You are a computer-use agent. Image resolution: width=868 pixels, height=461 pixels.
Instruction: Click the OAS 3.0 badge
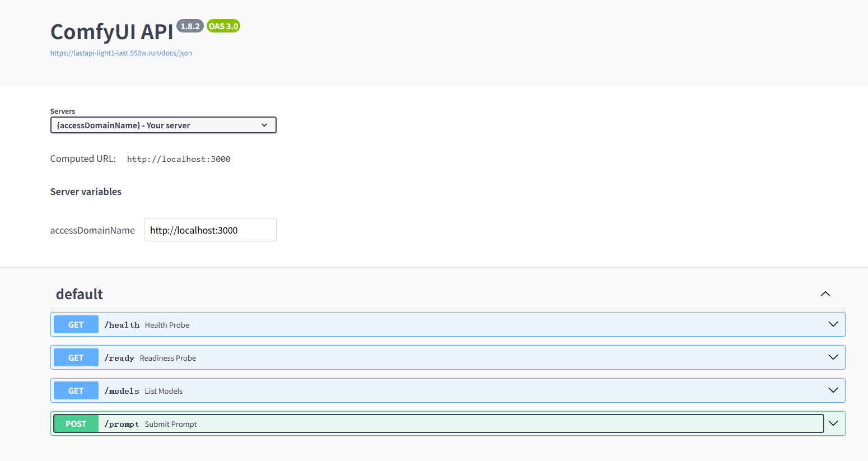223,26
